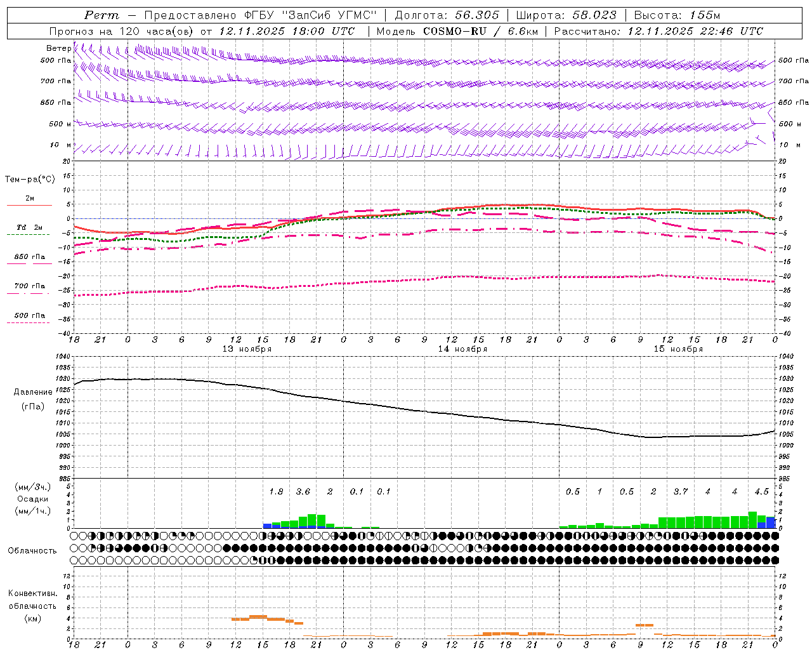Click the 'Конвективн.' convective cloud label
812x650 pixels.
[32, 594]
